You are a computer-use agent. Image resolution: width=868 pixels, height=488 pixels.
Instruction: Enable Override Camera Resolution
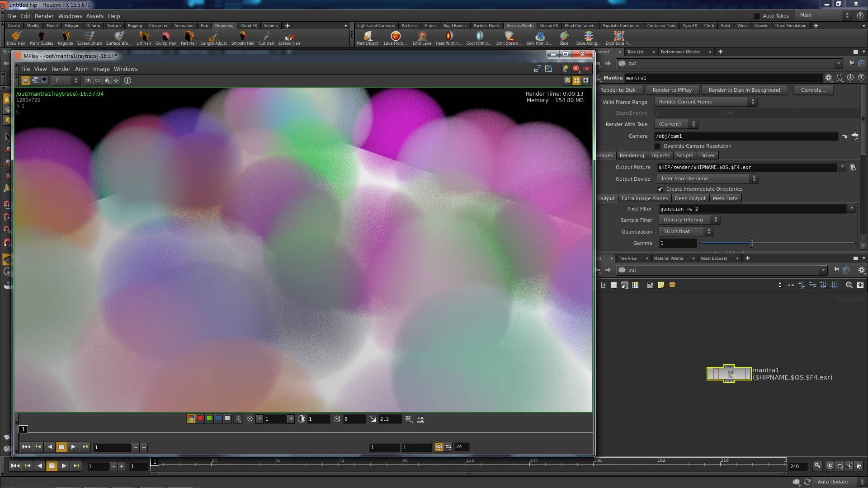tap(657, 146)
